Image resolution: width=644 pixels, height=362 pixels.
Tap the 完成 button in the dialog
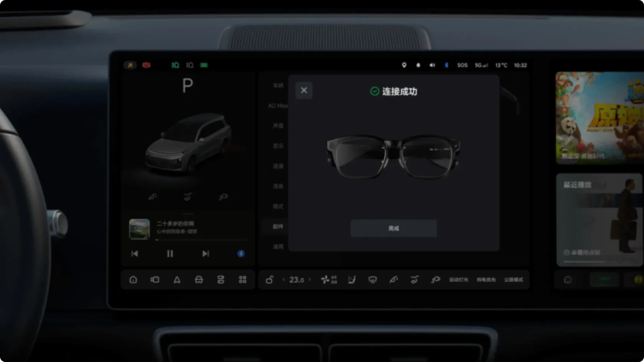[394, 228]
